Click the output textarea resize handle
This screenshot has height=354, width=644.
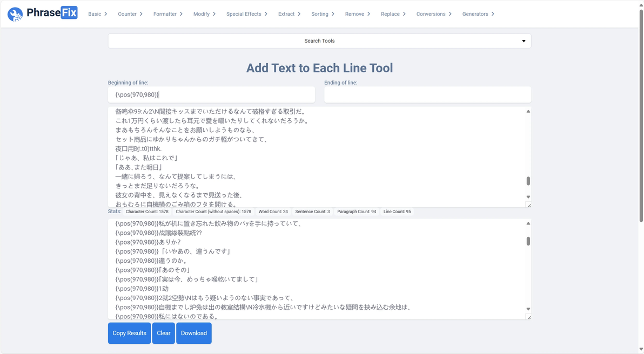pos(528,317)
